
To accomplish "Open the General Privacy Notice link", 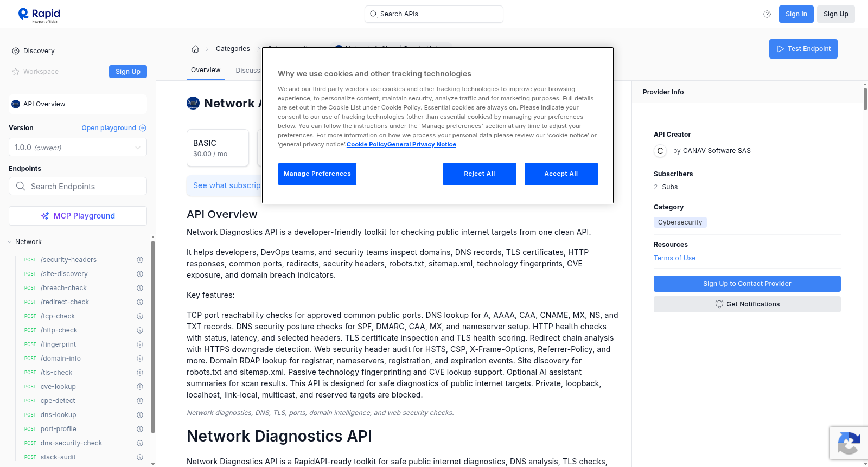I will [x=422, y=144].
